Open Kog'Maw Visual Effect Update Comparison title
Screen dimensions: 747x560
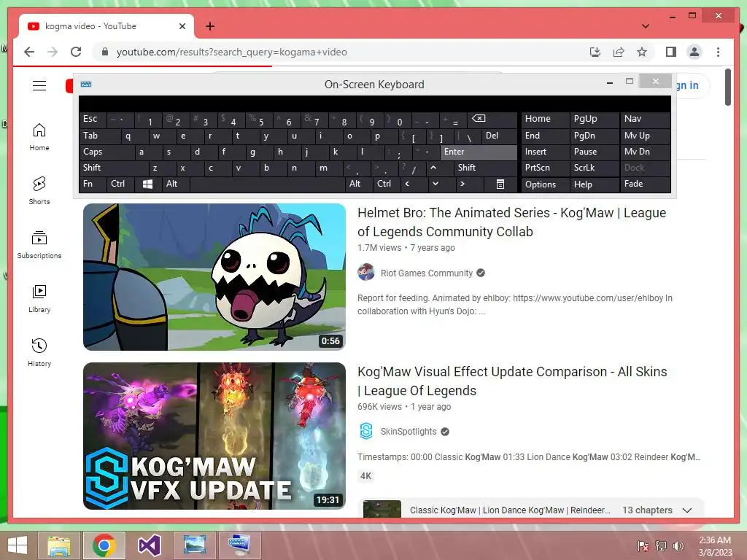512,381
